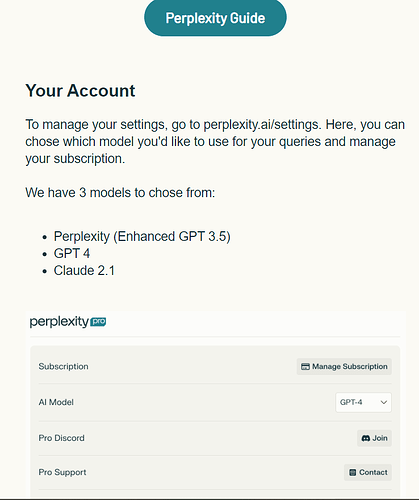The width and height of the screenshot is (419, 500).
Task: Open the GPT-4 model dropdown
Action: 363,402
